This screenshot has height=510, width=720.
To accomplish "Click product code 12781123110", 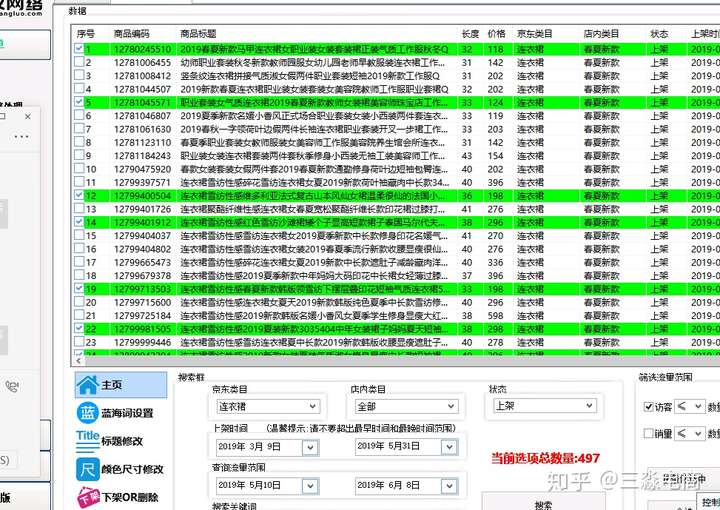I will (142, 142).
